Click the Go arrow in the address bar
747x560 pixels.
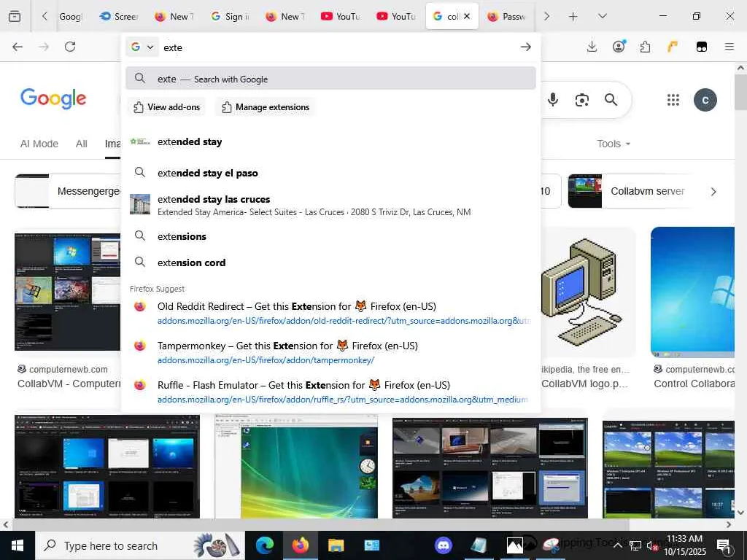(525, 47)
